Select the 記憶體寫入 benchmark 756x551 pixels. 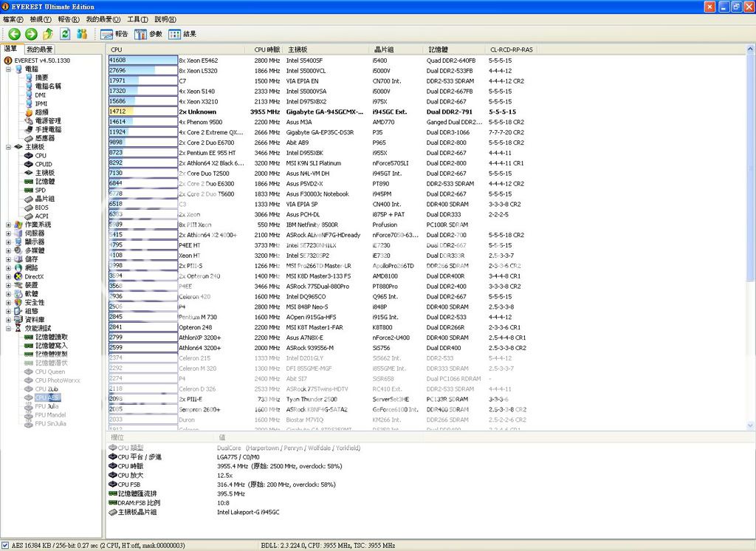click(51, 346)
